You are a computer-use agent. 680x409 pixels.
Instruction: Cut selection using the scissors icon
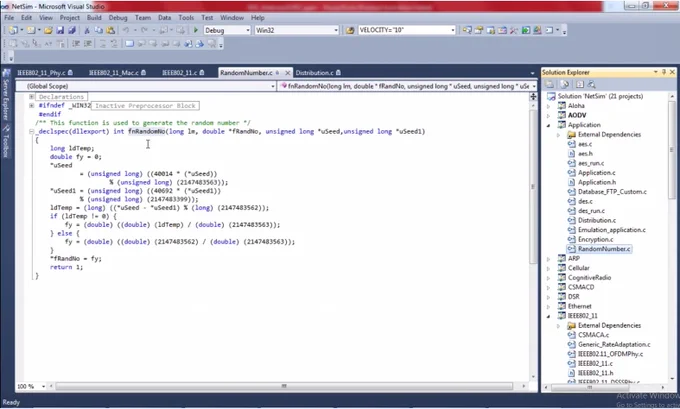point(87,30)
